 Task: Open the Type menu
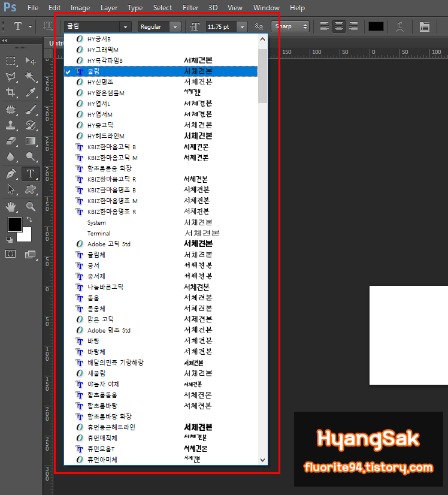click(135, 8)
